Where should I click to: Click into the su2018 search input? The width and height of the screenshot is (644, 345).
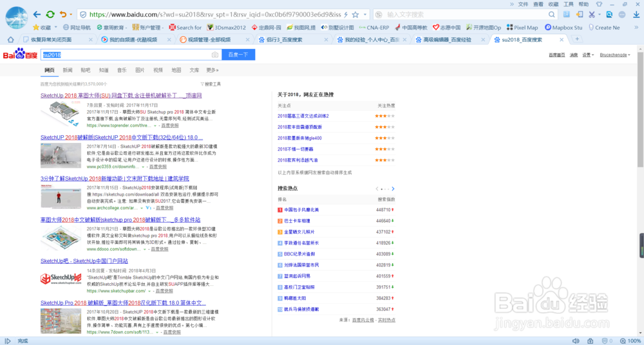point(131,55)
